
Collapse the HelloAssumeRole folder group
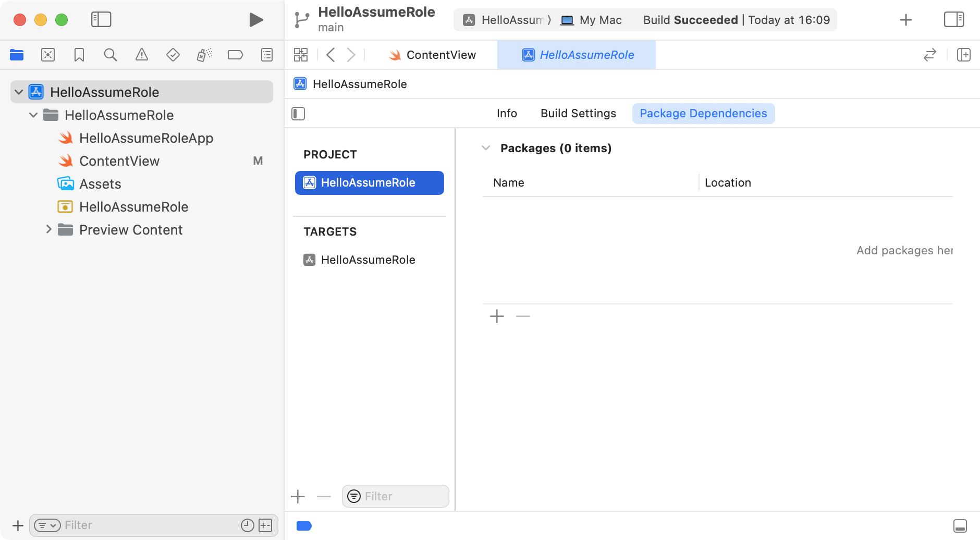click(x=33, y=115)
